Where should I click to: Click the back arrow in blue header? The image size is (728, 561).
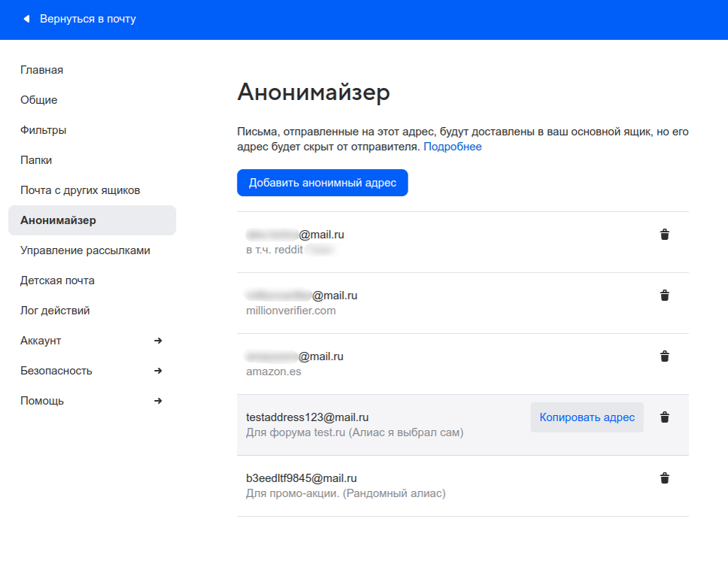pos(27,20)
